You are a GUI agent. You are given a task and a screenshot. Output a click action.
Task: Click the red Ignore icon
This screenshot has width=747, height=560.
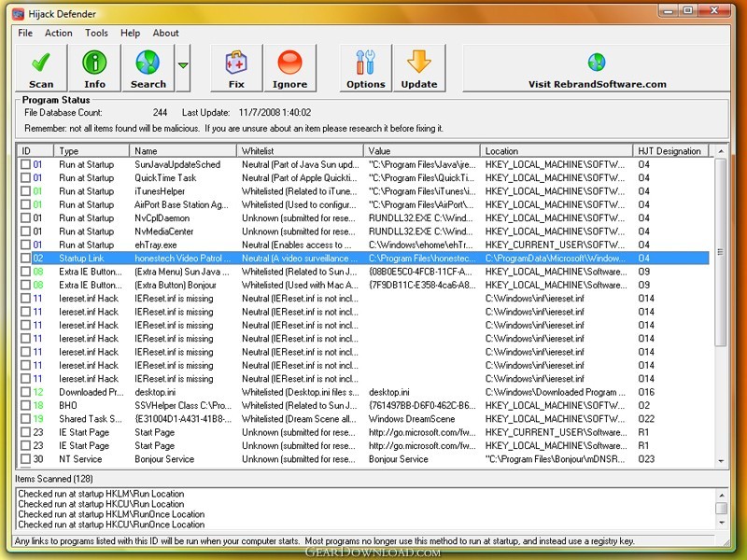tap(289, 68)
